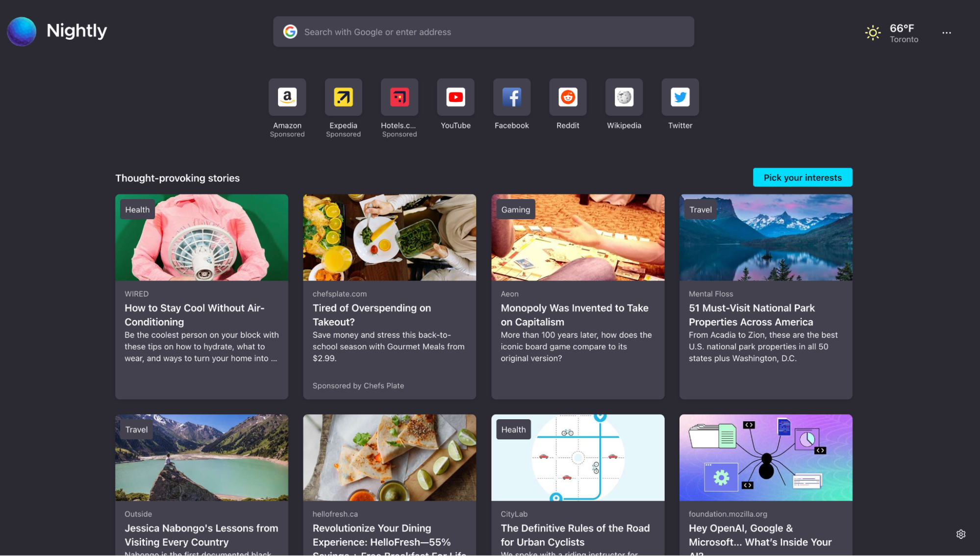Open the Expedia sponsored shortcut tile
Viewport: 980px width, 556px height.
coord(343,97)
